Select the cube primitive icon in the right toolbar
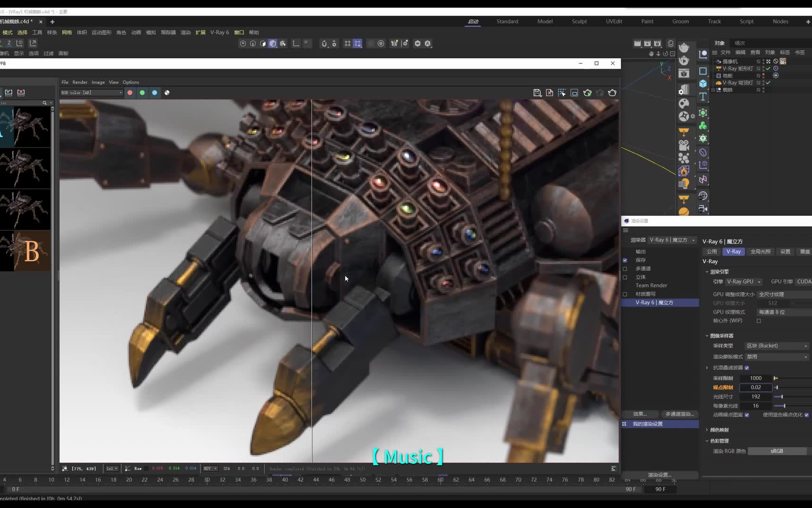Screen dimensions: 812x508 tap(703, 84)
